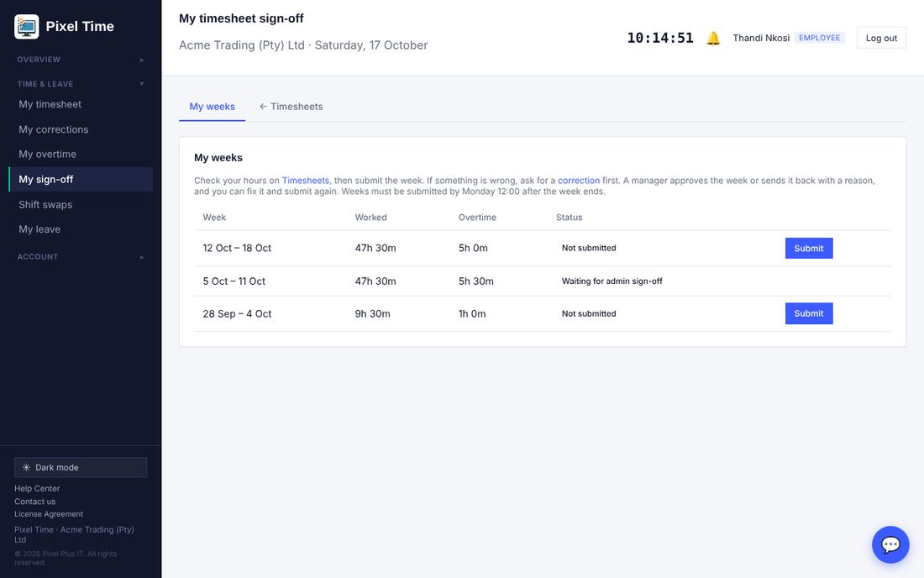Go back to the Timesheets tab

pyautogui.click(x=291, y=107)
